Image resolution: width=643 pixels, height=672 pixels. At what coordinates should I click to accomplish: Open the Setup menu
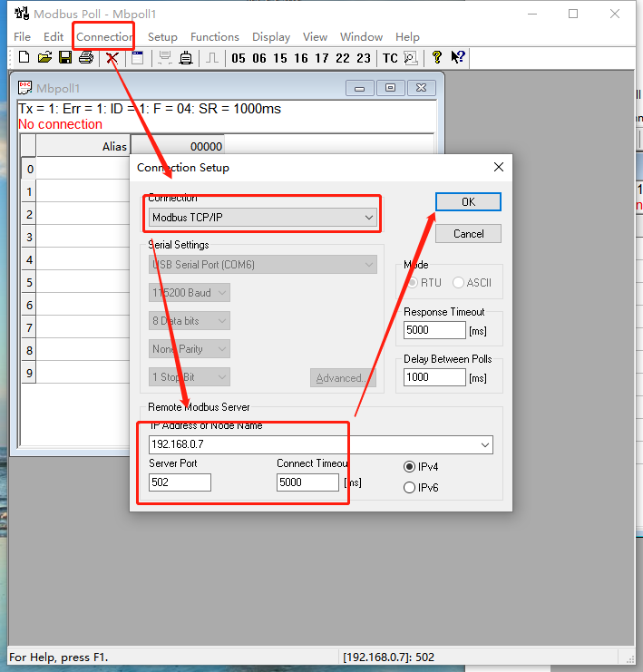[162, 37]
